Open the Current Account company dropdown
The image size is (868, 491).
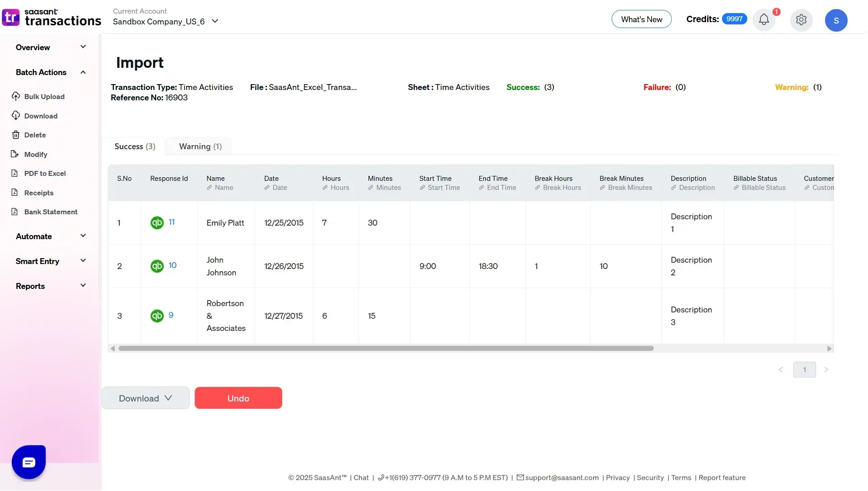pos(165,21)
